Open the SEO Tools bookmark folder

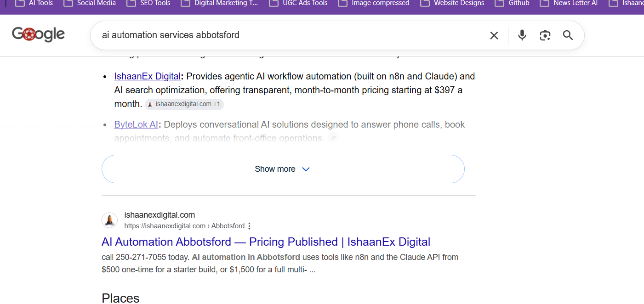coord(149,3)
